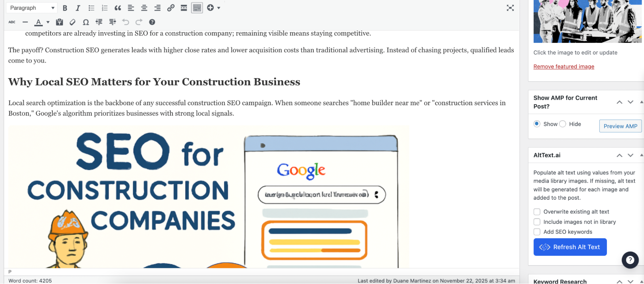This screenshot has width=644, height=284.
Task: Click Paste as text icon
Action: click(x=59, y=22)
